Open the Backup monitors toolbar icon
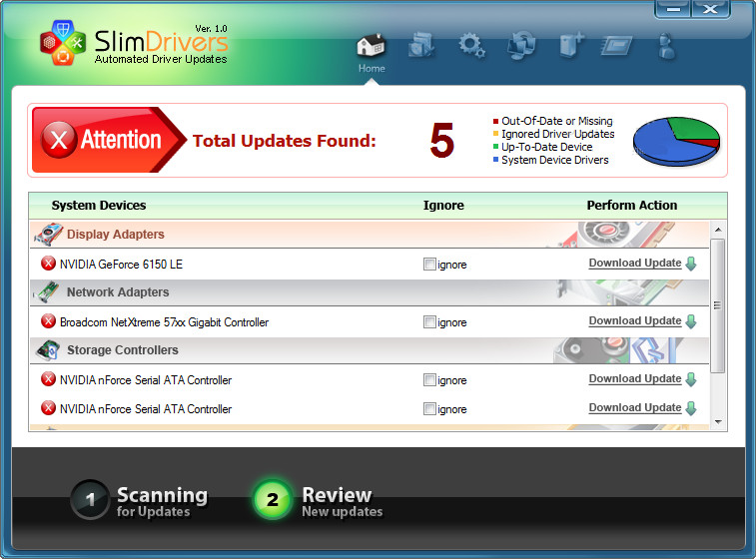The width and height of the screenshot is (756, 559). (x=521, y=46)
